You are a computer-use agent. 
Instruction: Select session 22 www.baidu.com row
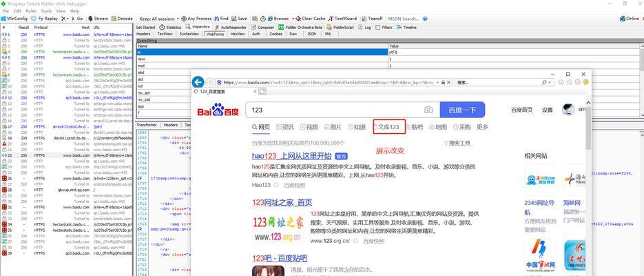pos(67,155)
